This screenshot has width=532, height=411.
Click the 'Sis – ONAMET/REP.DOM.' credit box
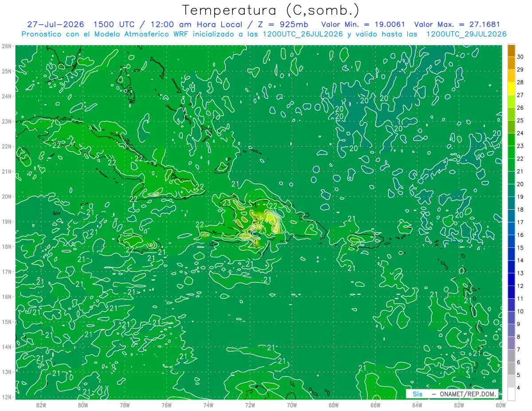click(452, 394)
